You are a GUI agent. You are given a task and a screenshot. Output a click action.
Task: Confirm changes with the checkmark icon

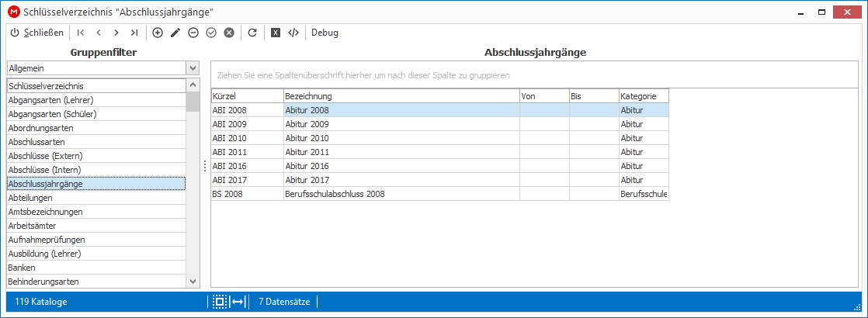211,33
